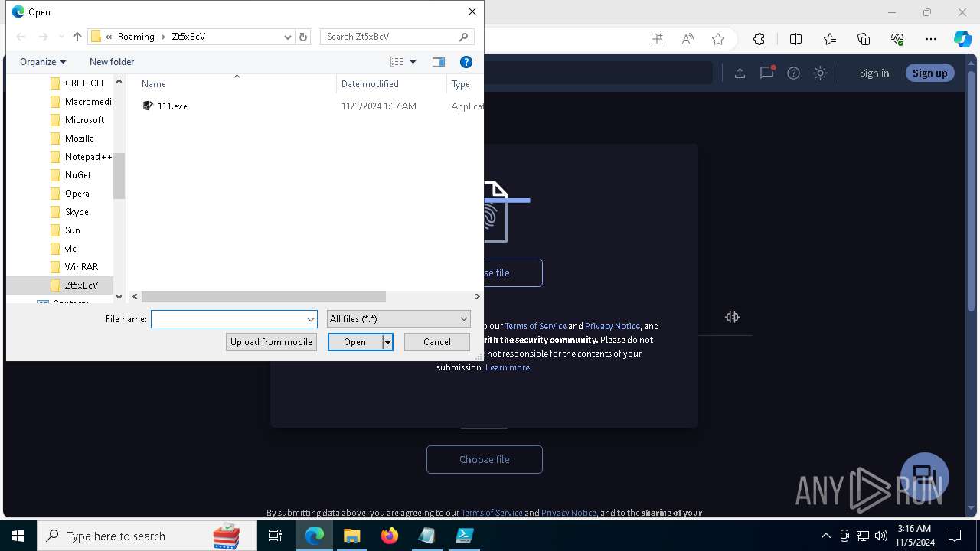Click the Sign up button
The height and width of the screenshot is (551, 980).
(929, 73)
